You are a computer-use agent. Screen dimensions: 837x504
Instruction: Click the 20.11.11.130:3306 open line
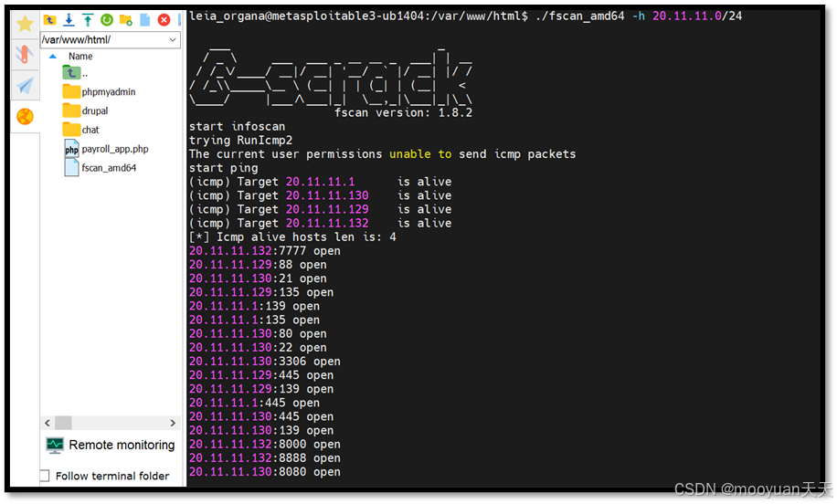click(265, 362)
